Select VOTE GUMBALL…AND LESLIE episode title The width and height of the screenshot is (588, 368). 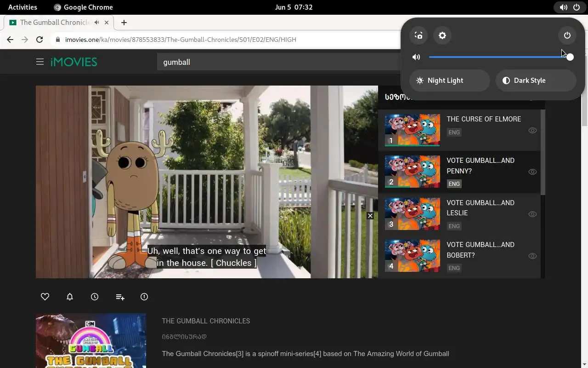(x=481, y=207)
